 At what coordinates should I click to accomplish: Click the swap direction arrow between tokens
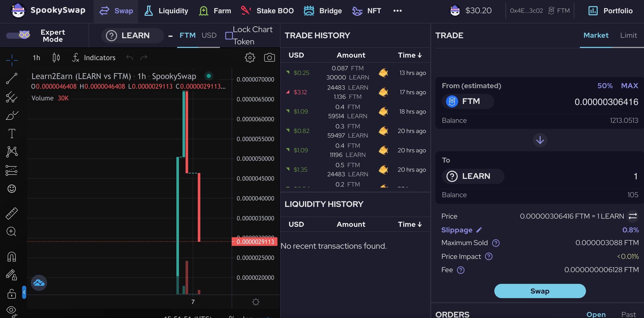coord(540,140)
